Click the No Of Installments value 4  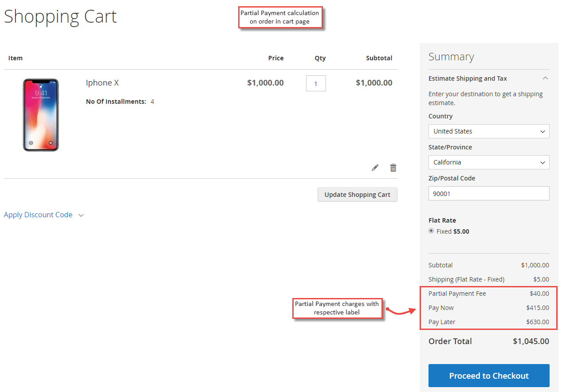152,102
